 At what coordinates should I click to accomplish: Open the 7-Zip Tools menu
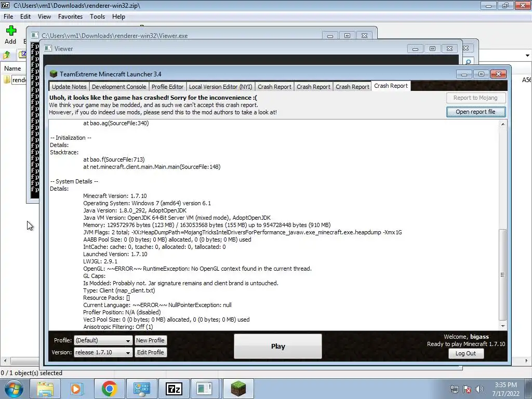coord(97,17)
